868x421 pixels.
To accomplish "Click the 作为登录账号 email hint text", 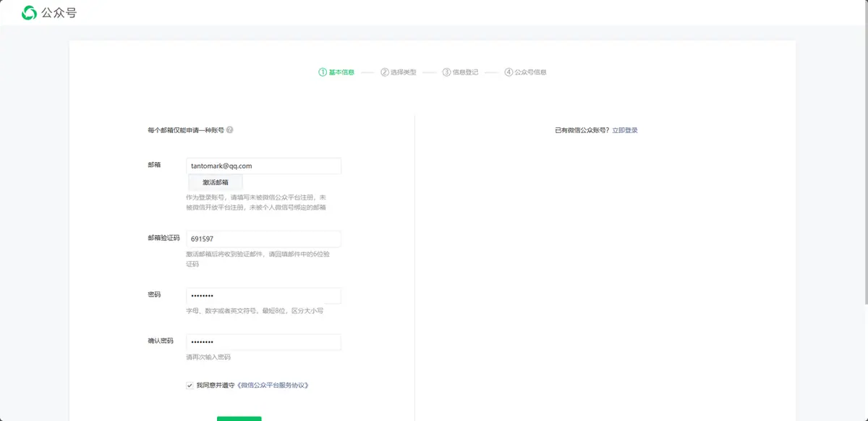I will coord(256,203).
